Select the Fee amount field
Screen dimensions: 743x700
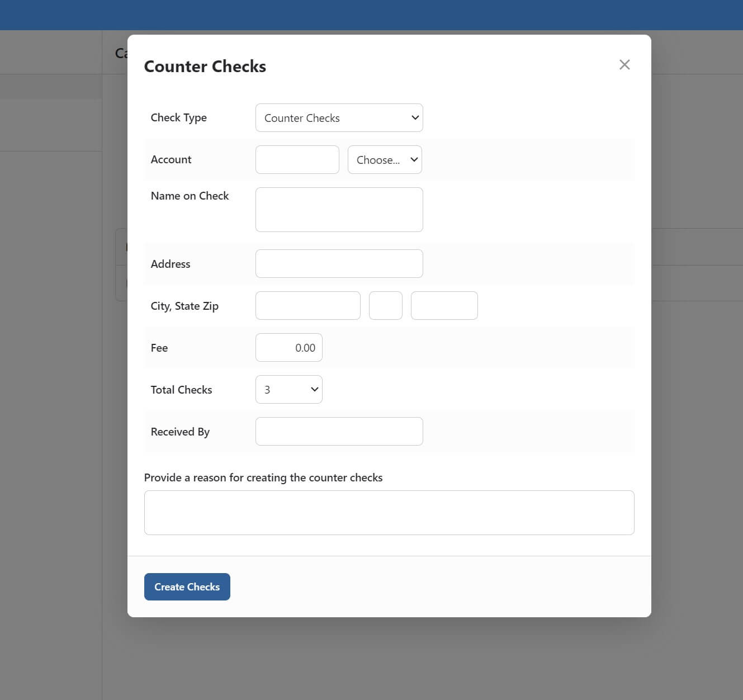coord(288,348)
